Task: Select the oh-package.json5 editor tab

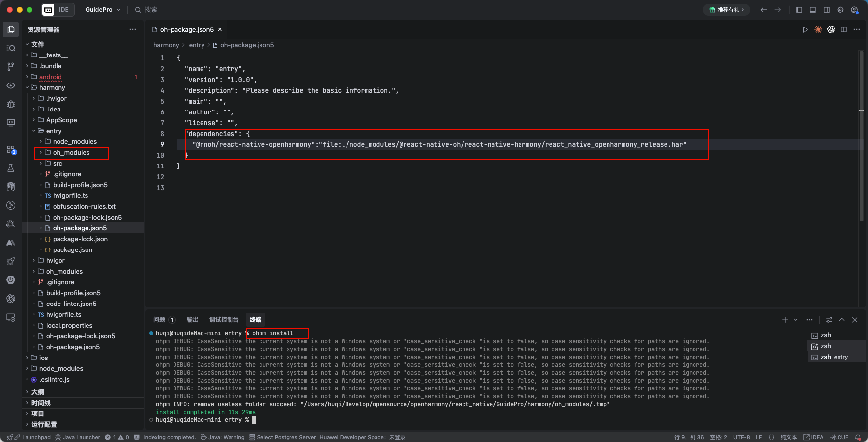Action: (x=187, y=29)
